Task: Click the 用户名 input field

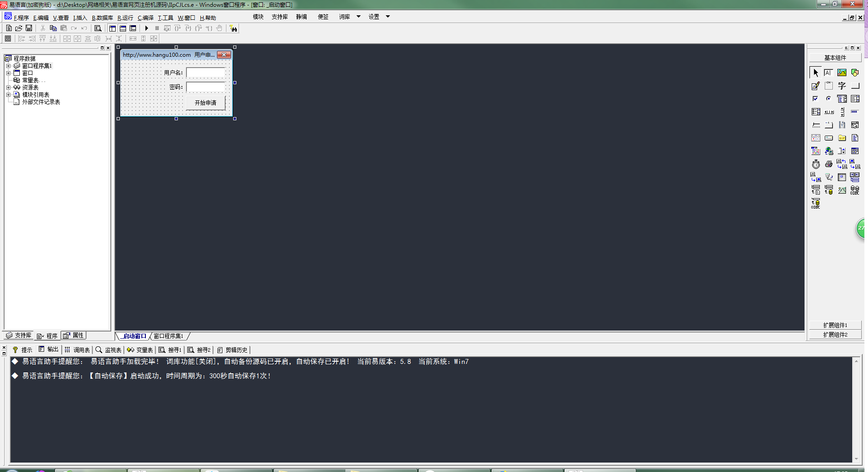Action: tap(206, 73)
